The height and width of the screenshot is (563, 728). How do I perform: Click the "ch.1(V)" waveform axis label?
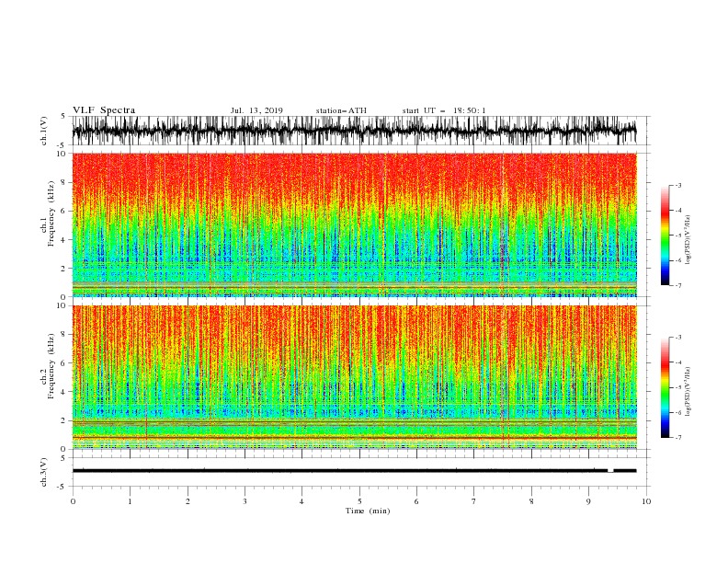(x=44, y=131)
